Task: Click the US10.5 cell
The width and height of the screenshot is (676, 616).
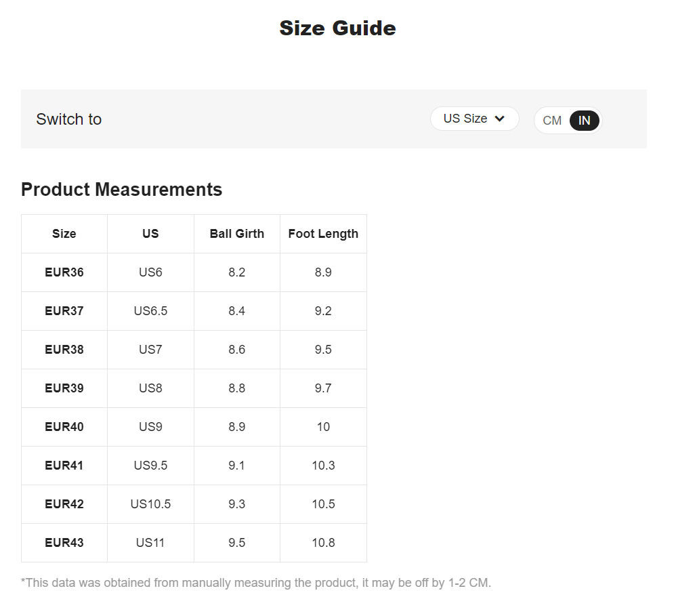Action: click(x=150, y=504)
